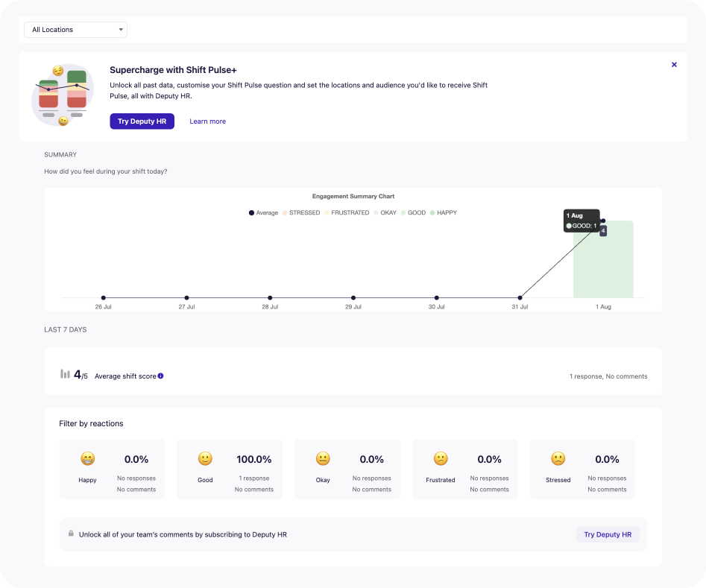Select the 31 Jul data point
706x588 pixels.
click(520, 297)
